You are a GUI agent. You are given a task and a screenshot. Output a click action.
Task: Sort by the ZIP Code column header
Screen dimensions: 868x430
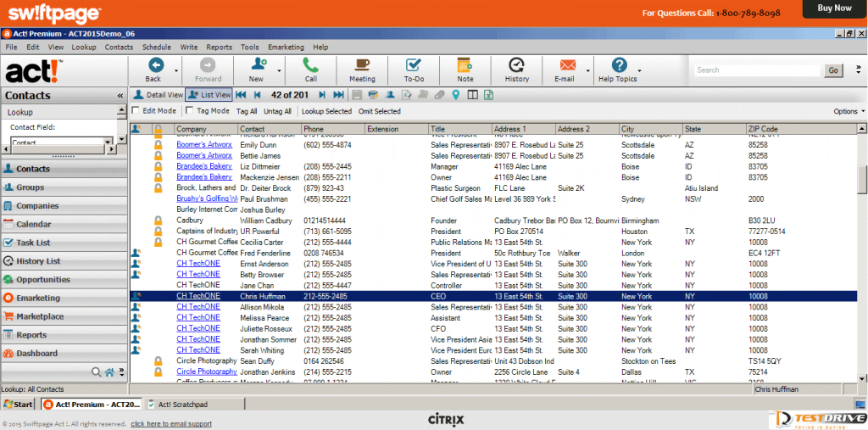801,129
